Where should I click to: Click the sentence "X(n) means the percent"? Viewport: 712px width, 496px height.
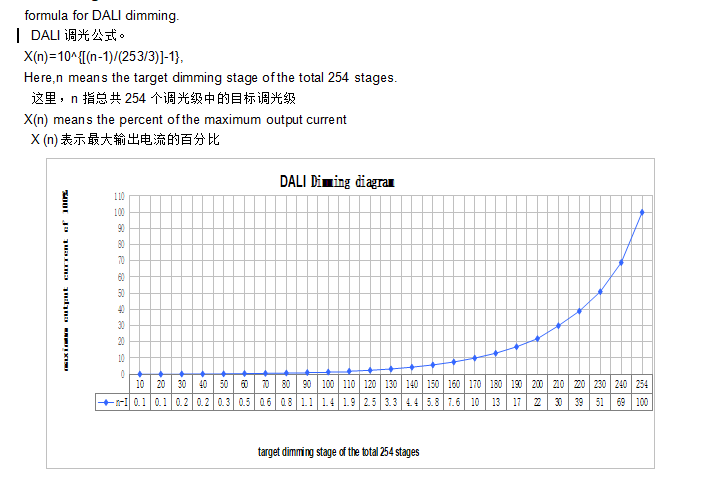click(185, 119)
